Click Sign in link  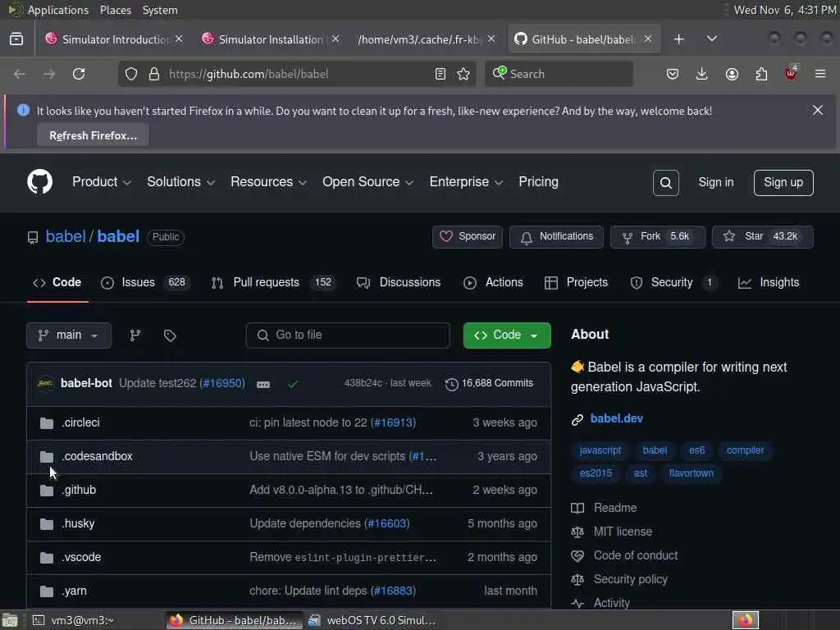point(715,183)
